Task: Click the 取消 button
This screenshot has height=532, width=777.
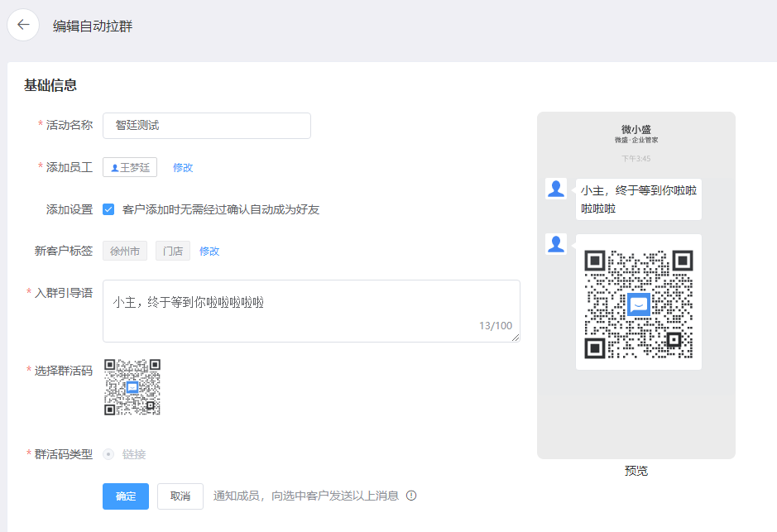Action: click(x=180, y=496)
